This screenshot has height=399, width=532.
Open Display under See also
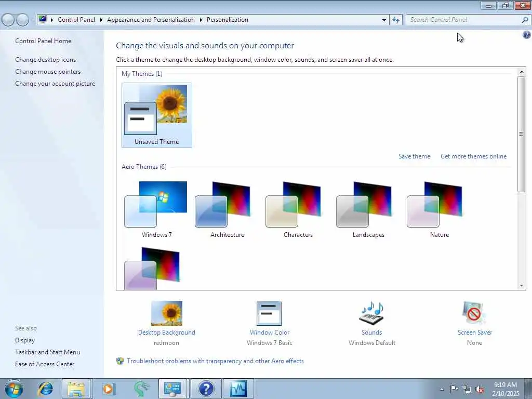[x=25, y=340]
